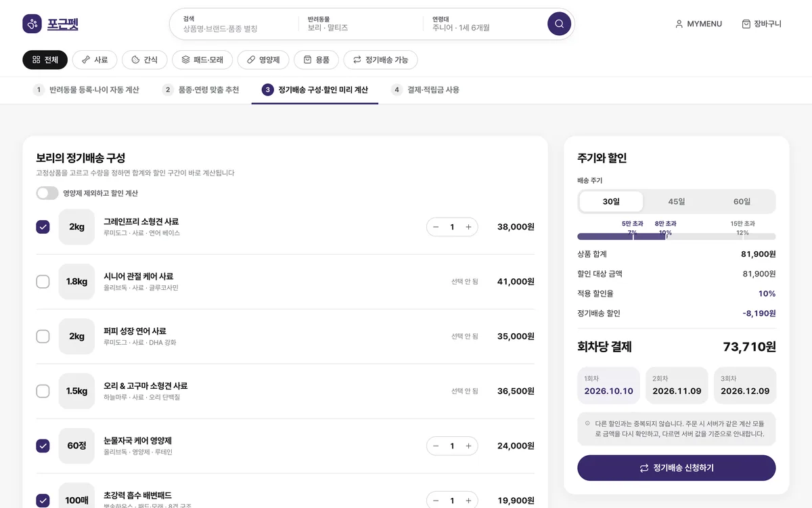812x508 pixels.
Task: Select the 패드·모래 category chip
Action: coord(202,60)
